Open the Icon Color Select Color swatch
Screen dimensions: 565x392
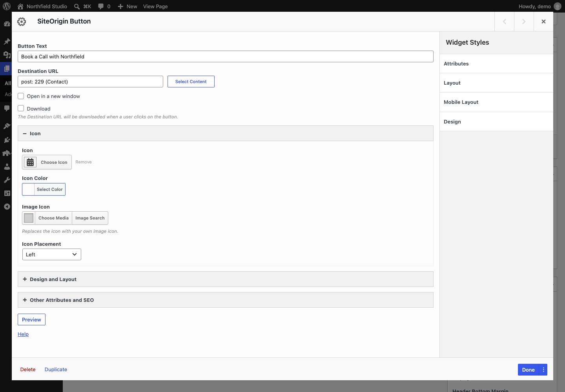(x=44, y=189)
